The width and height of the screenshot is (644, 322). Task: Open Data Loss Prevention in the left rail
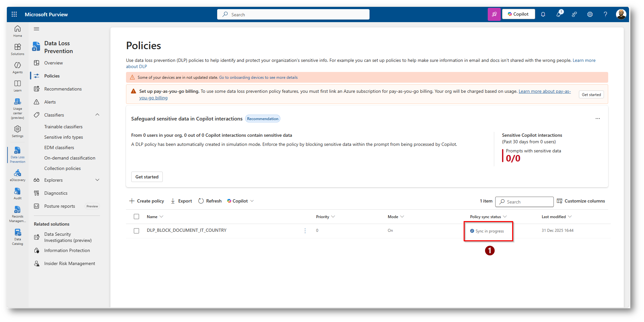(x=18, y=155)
